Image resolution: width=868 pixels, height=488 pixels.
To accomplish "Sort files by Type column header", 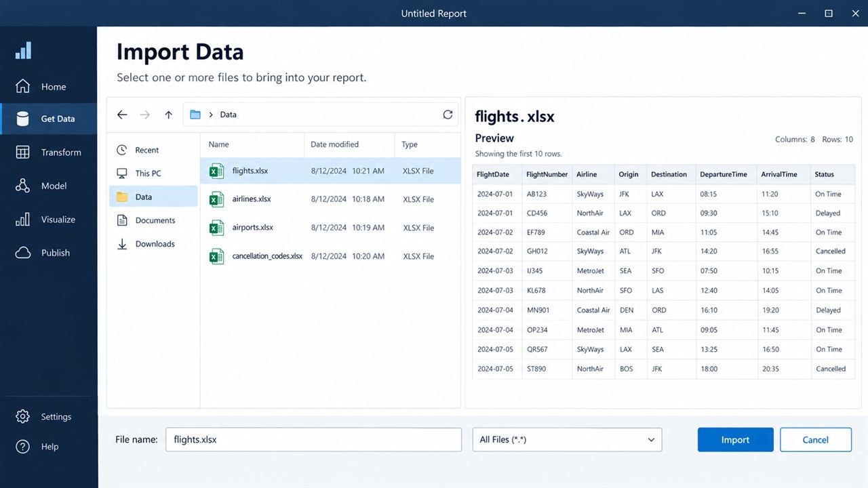I will click(427, 144).
